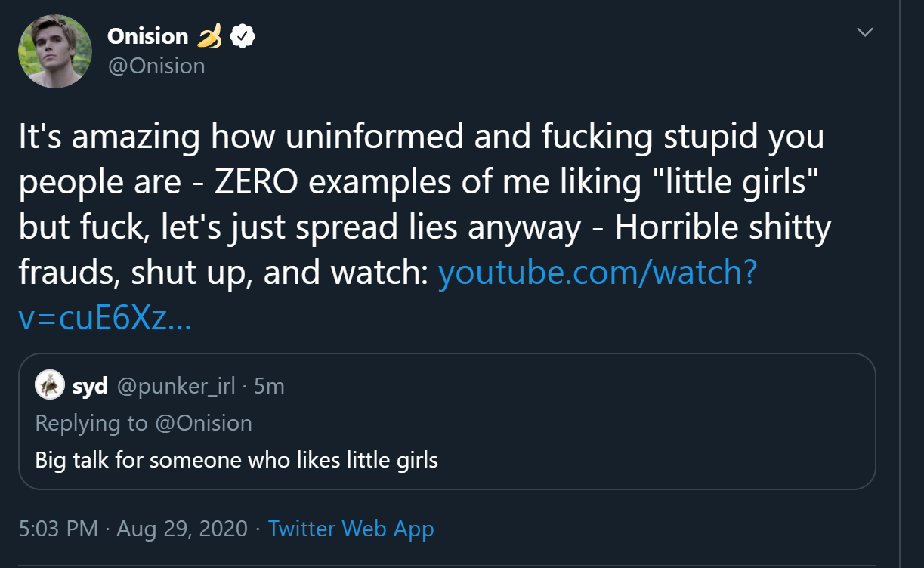
Task: Click the vertical divider right of the tweet
Action: click(x=900, y=284)
